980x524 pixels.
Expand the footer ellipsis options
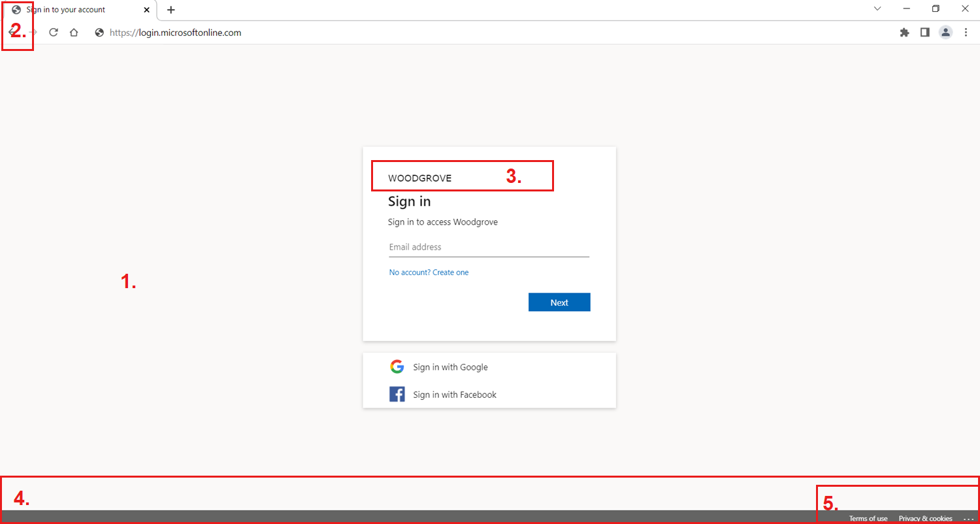pos(968,518)
